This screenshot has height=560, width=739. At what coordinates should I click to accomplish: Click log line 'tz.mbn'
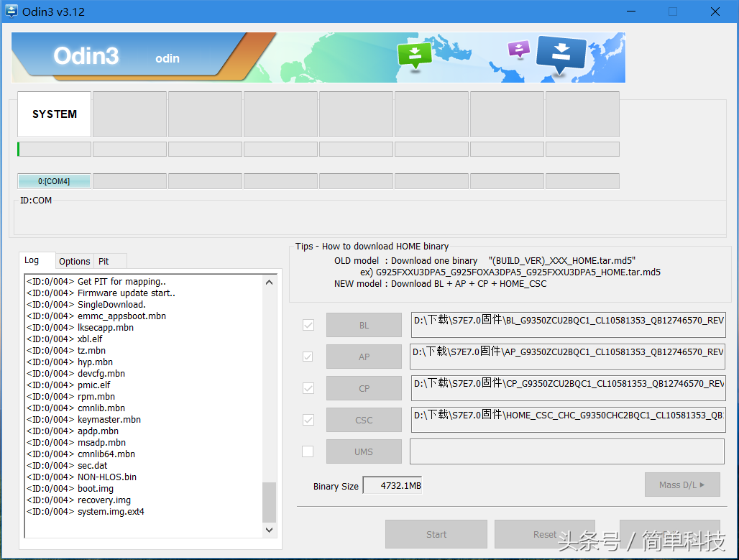tap(66, 350)
